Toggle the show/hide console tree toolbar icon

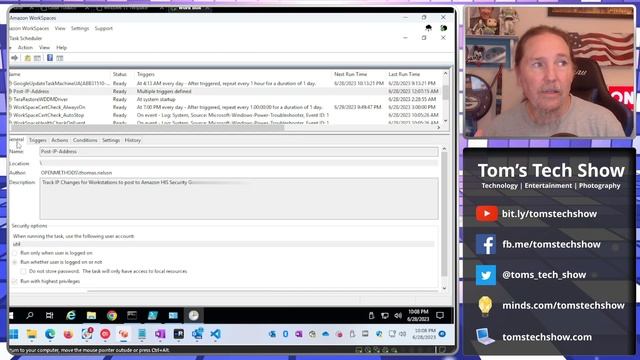38,58
